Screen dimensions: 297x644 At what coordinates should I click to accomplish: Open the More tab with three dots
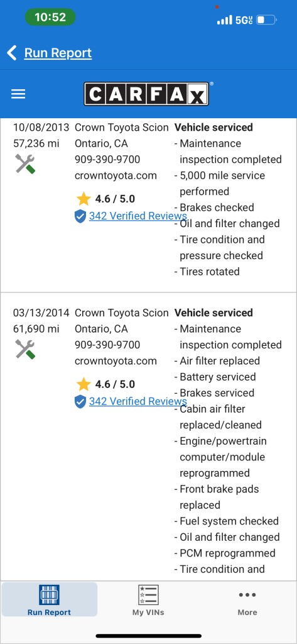247,601
